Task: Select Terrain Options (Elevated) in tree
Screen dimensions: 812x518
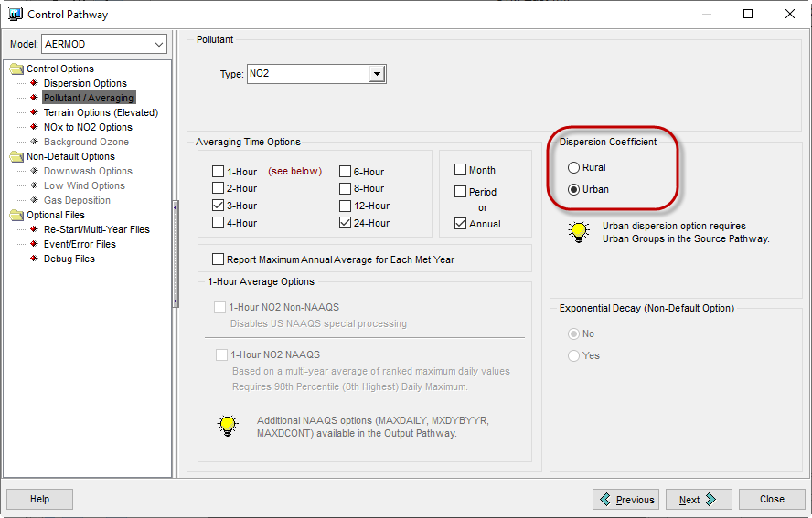Action: [x=101, y=112]
